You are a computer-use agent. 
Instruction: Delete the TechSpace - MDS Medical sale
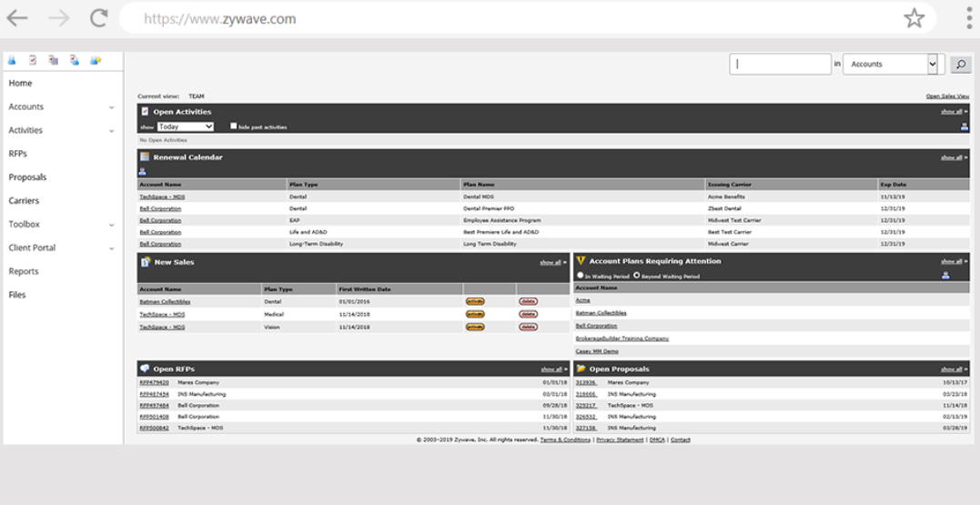(528, 315)
